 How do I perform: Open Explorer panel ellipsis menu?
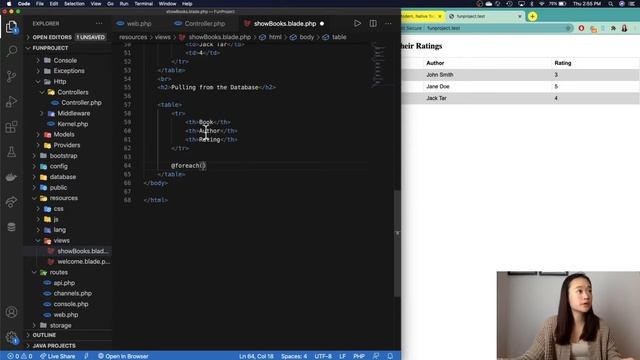pyautogui.click(x=99, y=24)
